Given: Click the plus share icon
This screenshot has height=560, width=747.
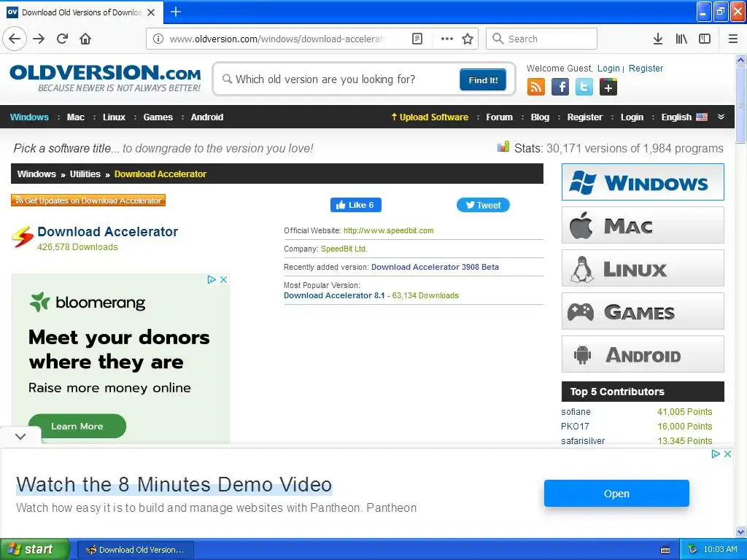Looking at the screenshot, I should tap(608, 87).
